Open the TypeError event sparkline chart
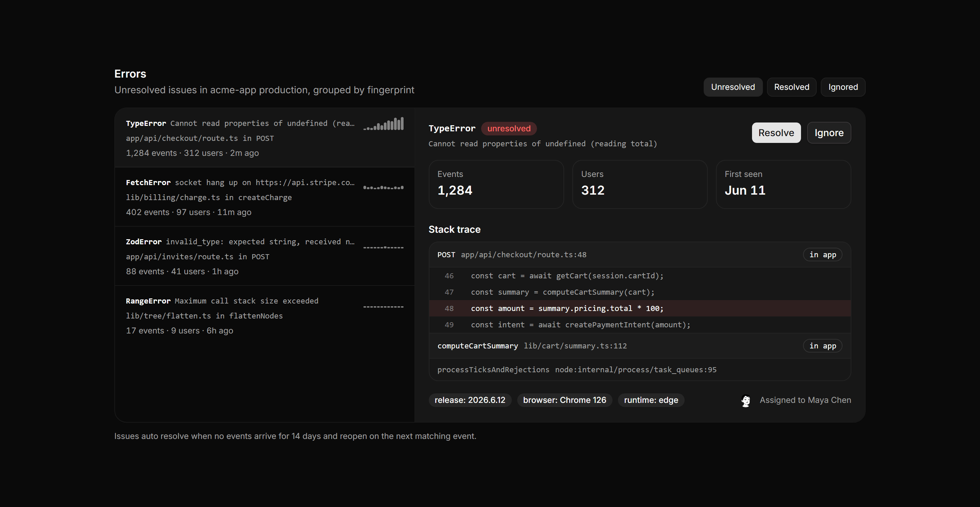The width and height of the screenshot is (980, 507). pos(383,124)
